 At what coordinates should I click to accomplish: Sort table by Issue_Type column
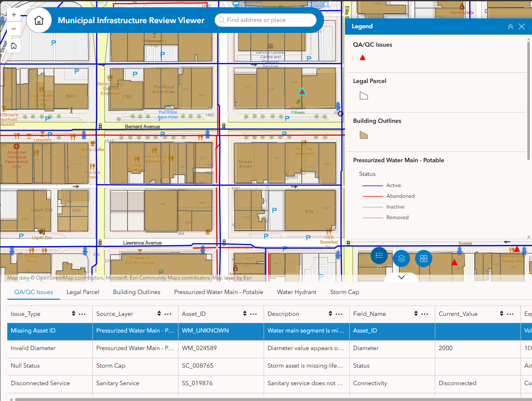tap(74, 314)
